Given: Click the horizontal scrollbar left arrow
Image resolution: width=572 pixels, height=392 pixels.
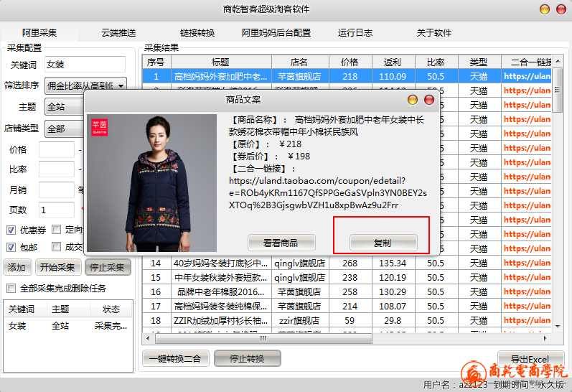Looking at the screenshot, I should (x=147, y=338).
